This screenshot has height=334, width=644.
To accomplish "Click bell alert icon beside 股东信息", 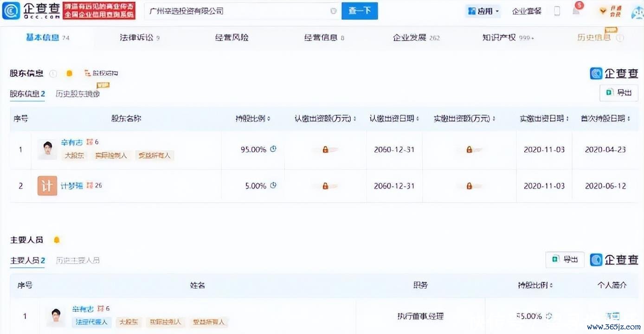I will (69, 73).
